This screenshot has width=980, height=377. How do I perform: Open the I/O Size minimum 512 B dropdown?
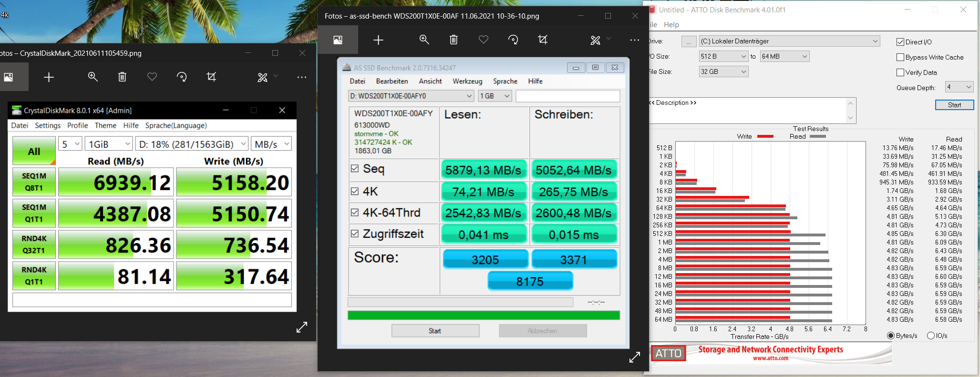[723, 56]
